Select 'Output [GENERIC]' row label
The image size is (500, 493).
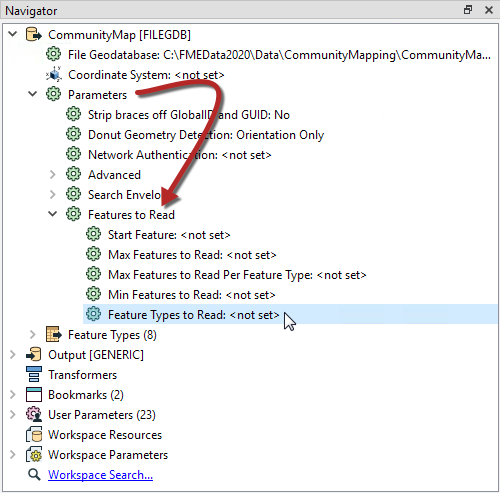click(x=96, y=355)
